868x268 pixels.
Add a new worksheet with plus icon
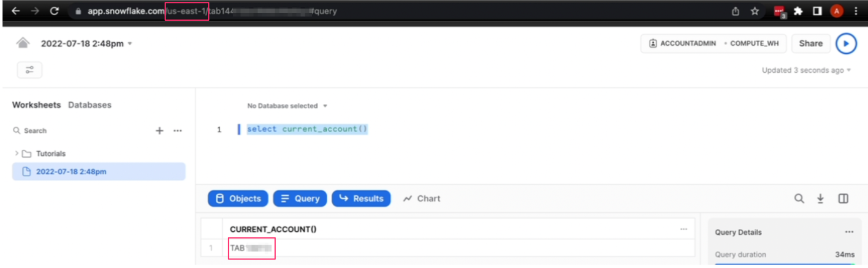pyautogui.click(x=159, y=130)
